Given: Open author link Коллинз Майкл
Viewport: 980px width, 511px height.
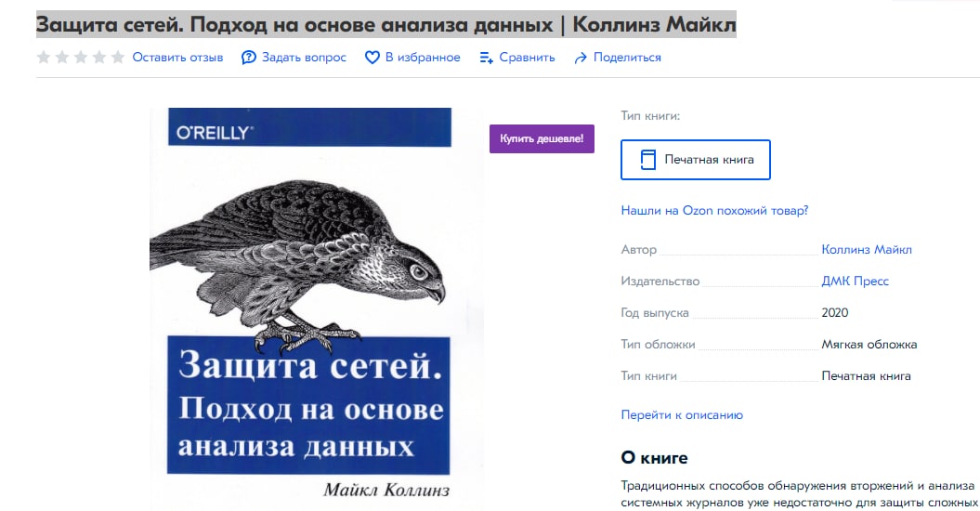Looking at the screenshot, I should pos(867,250).
